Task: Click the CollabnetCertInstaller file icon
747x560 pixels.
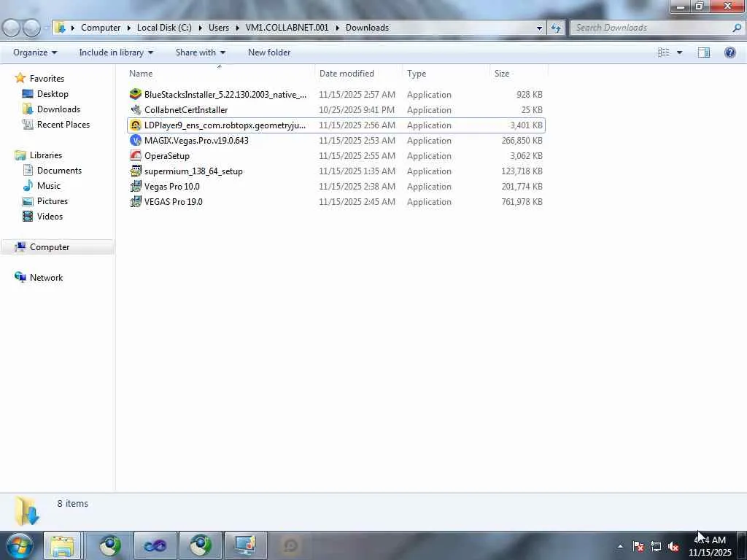Action: coord(136,109)
